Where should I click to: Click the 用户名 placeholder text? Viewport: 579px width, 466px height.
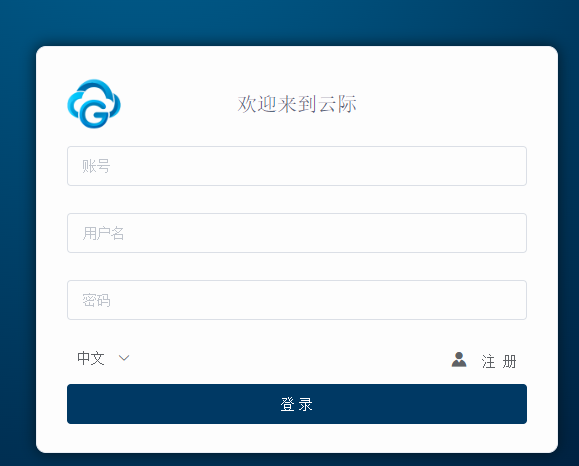tap(103, 233)
